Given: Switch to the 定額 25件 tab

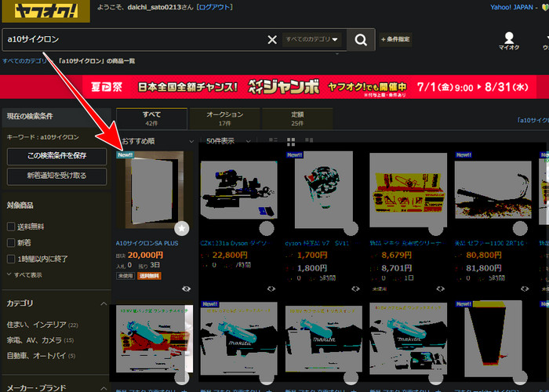Looking at the screenshot, I should pos(297,118).
